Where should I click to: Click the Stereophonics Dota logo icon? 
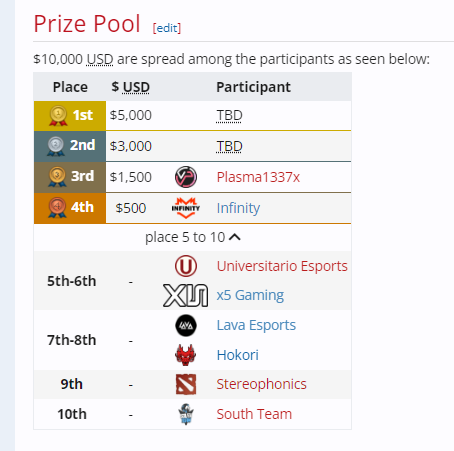(x=186, y=384)
